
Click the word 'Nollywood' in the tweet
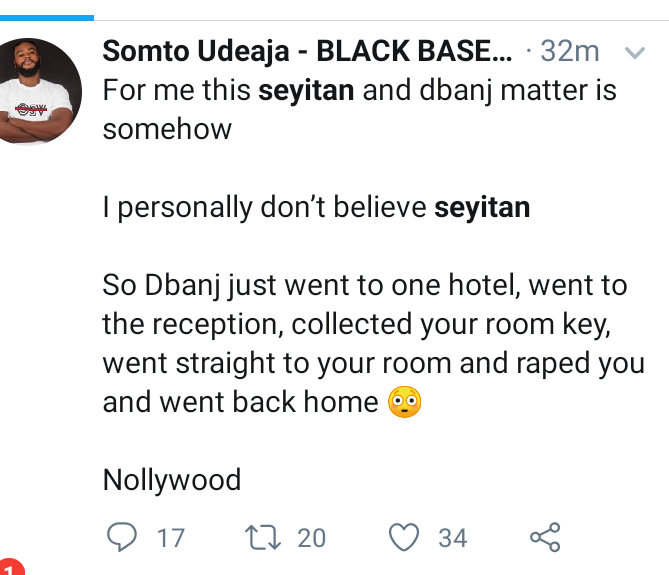(x=172, y=480)
